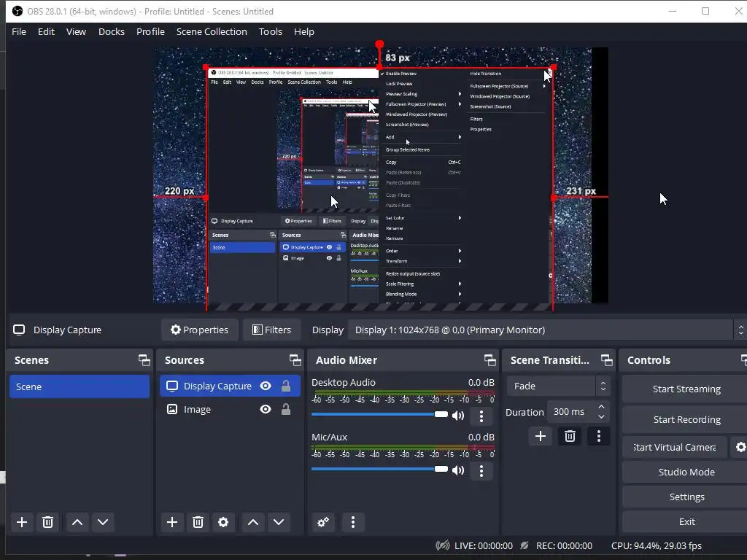Click the Exit button

(686, 521)
